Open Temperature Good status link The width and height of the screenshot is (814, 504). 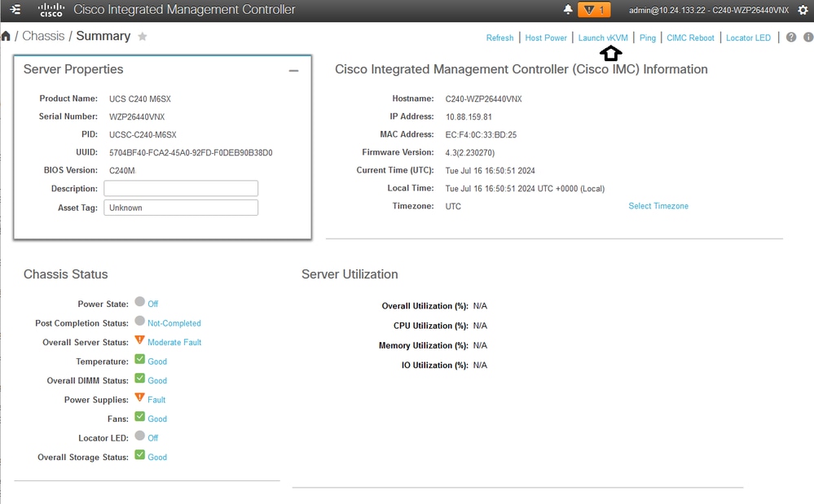coord(157,362)
